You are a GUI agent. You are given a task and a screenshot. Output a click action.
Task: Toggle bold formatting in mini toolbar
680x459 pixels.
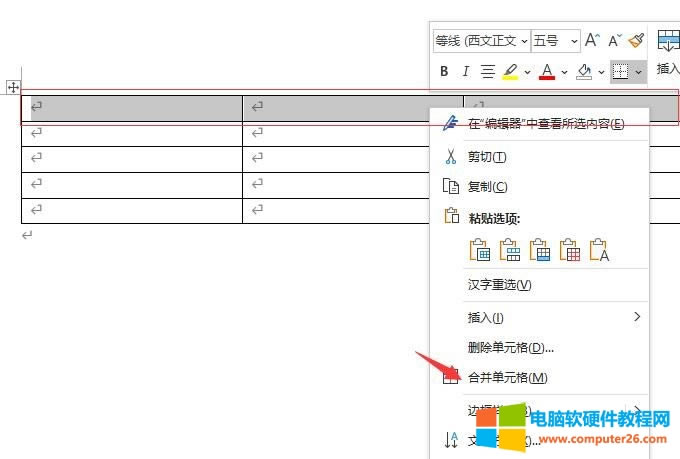click(x=444, y=71)
